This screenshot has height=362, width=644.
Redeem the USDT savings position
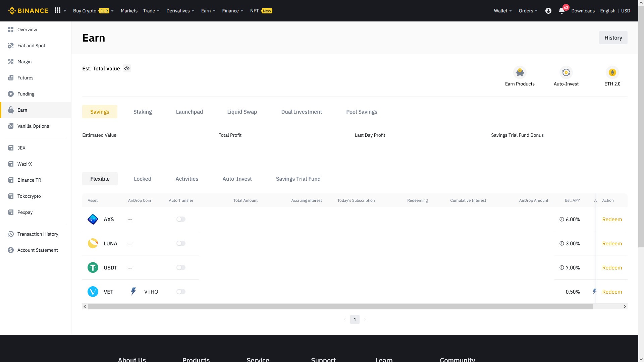[x=612, y=267]
